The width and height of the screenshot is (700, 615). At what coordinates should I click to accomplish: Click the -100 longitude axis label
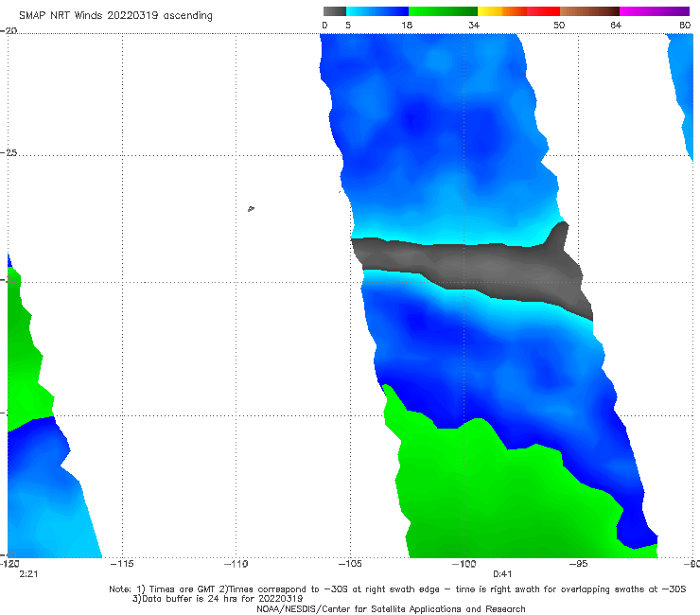(464, 564)
